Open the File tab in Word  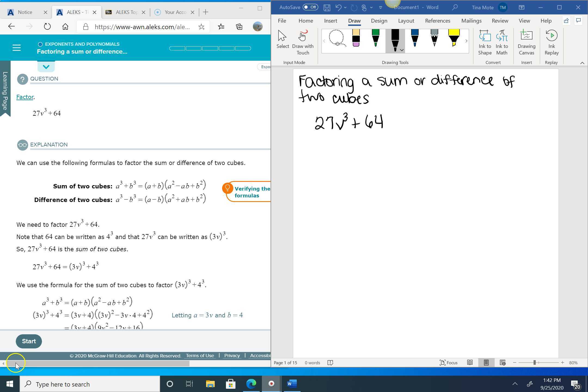click(282, 21)
